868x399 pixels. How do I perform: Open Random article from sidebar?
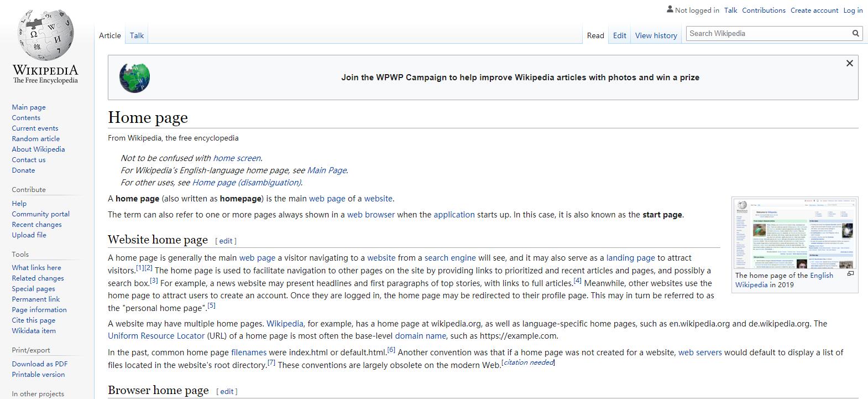click(x=36, y=139)
